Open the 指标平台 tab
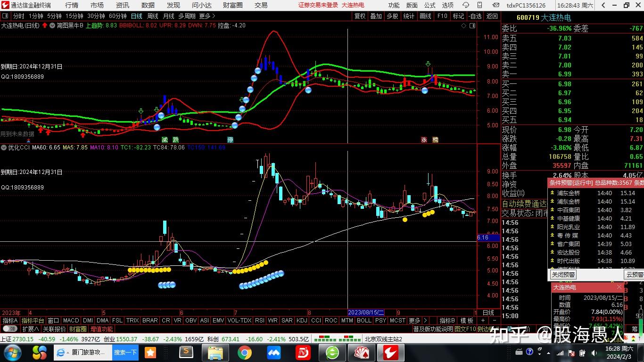The image size is (644, 362). [x=33, y=321]
